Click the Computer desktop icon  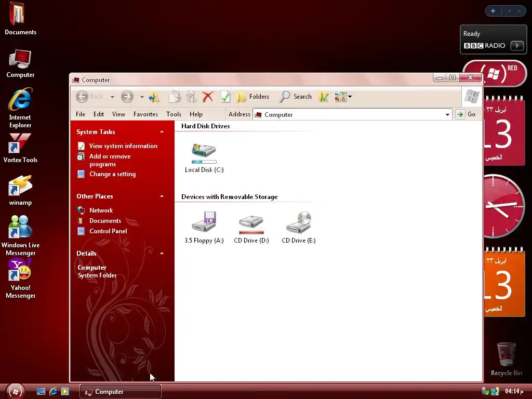[20, 64]
